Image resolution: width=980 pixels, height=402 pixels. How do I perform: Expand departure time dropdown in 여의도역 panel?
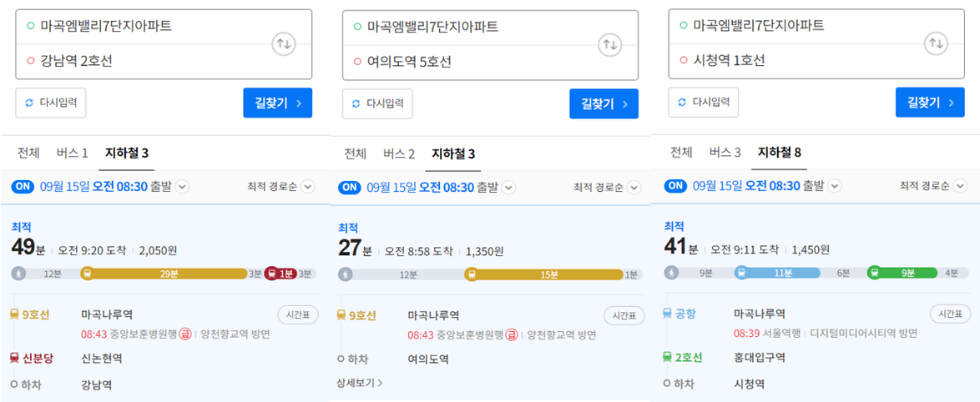[x=509, y=188]
